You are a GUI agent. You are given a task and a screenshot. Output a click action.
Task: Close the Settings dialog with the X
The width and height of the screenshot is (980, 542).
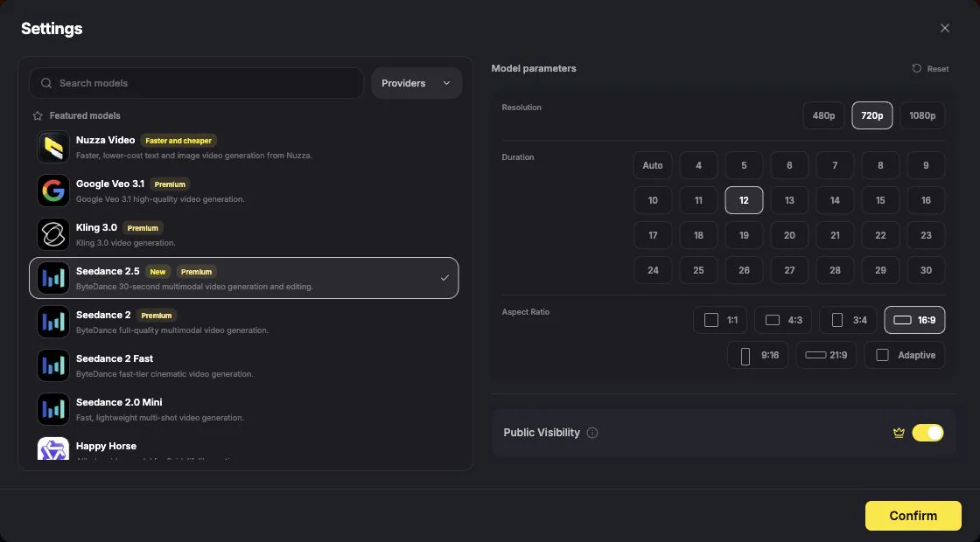945,28
